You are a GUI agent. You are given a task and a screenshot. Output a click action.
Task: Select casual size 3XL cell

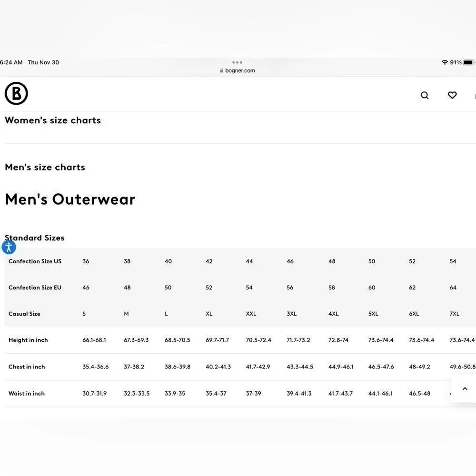pos(292,314)
